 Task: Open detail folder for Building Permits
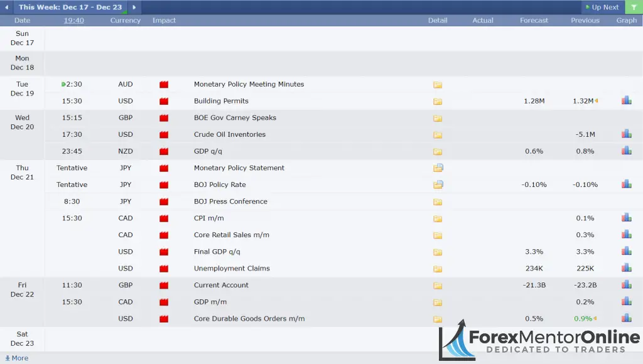point(438,101)
